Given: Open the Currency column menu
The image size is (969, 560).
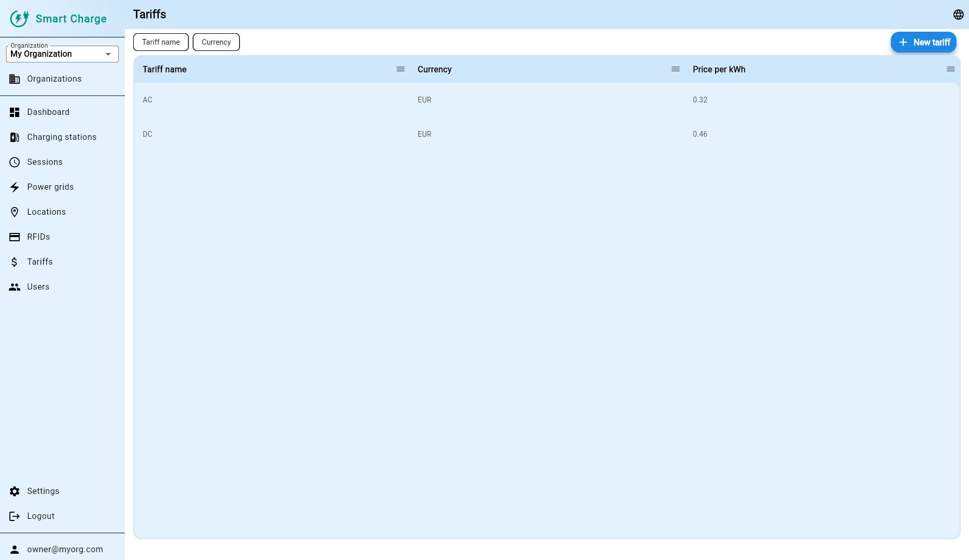Looking at the screenshot, I should [x=675, y=69].
